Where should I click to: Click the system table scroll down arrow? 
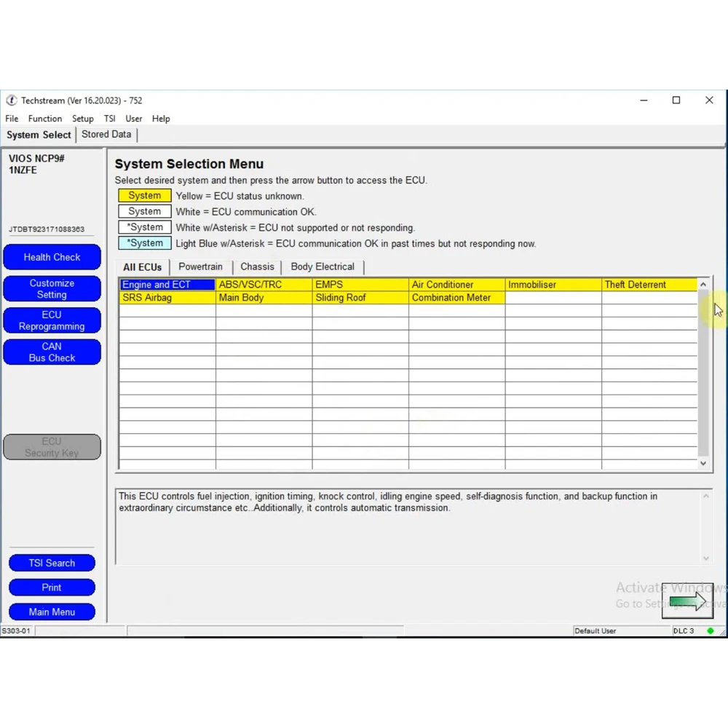[703, 463]
